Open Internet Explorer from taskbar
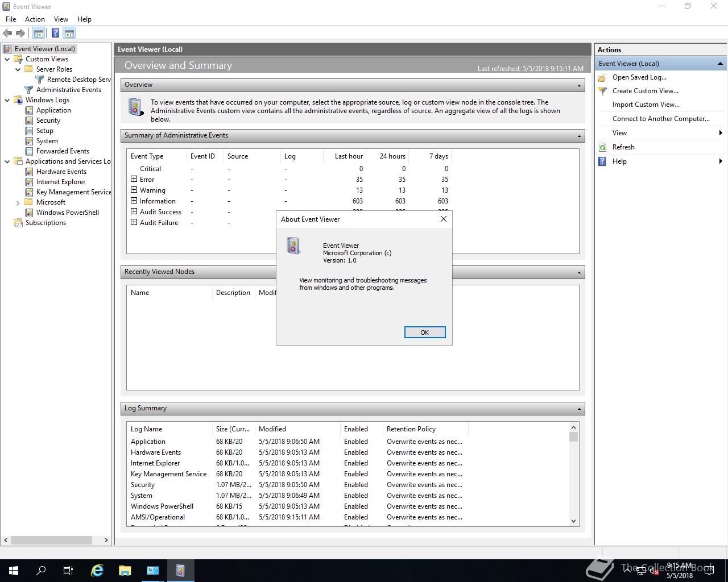The height and width of the screenshot is (582, 728). (97, 571)
